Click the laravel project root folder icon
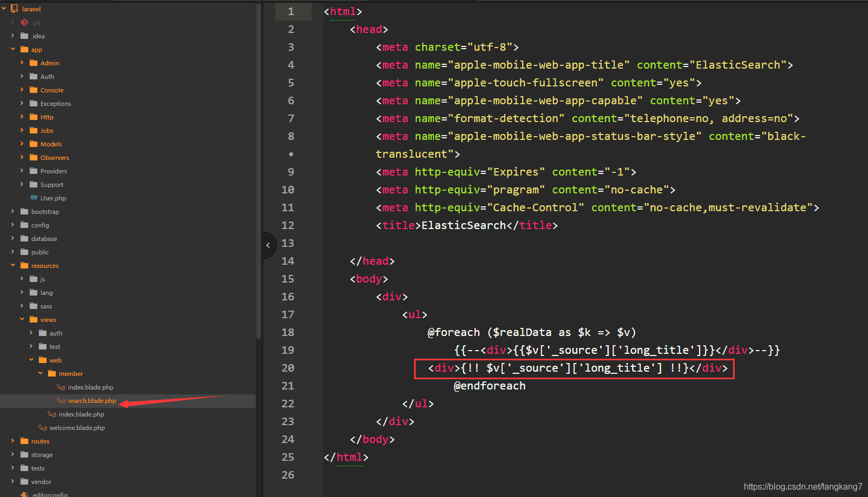Screen dimensions: 868x497 15,9
